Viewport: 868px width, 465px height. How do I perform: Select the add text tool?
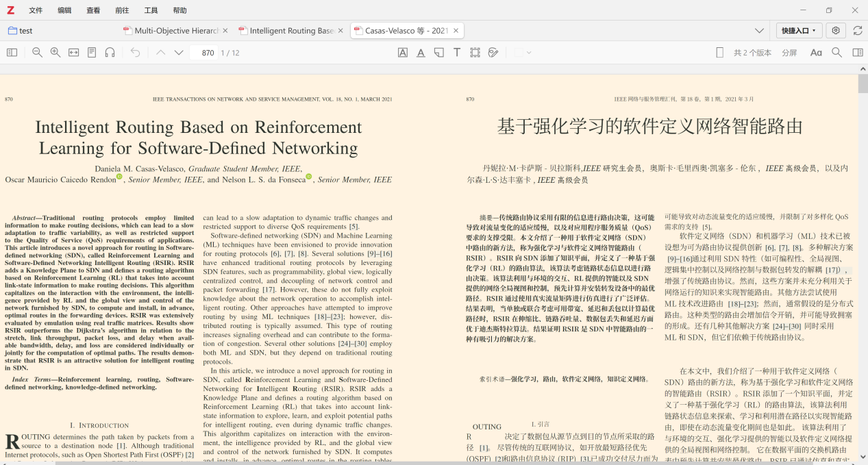[x=457, y=53]
